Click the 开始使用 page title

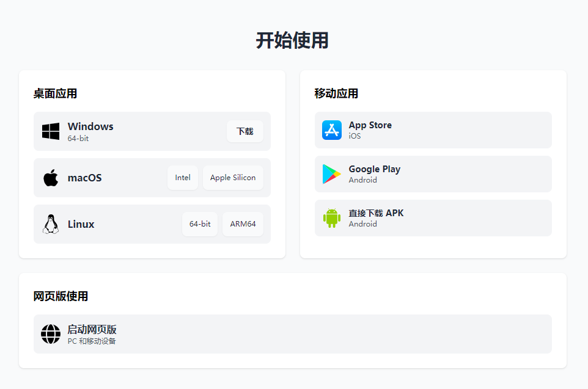(x=293, y=40)
